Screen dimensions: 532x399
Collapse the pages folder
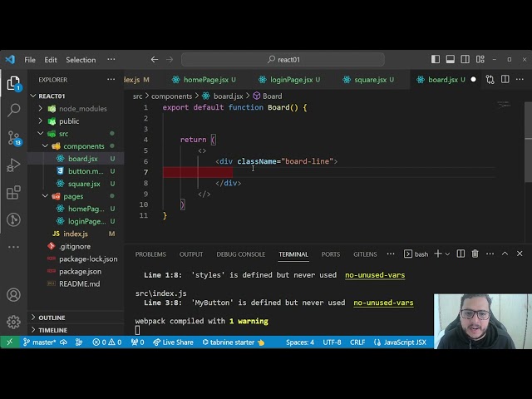click(x=73, y=196)
